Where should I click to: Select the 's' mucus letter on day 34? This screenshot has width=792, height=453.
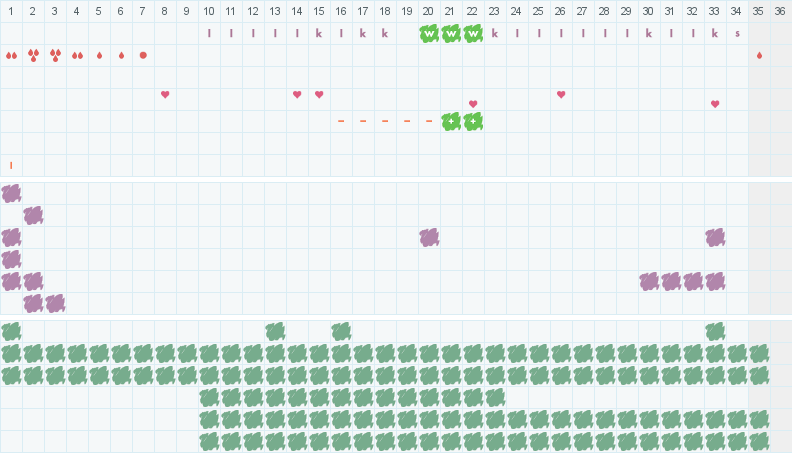pyautogui.click(x=737, y=33)
